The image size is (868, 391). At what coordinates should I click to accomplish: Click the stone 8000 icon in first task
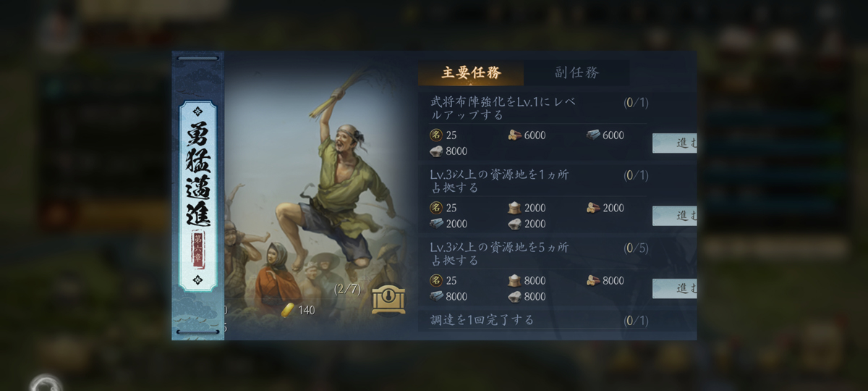coord(436,151)
